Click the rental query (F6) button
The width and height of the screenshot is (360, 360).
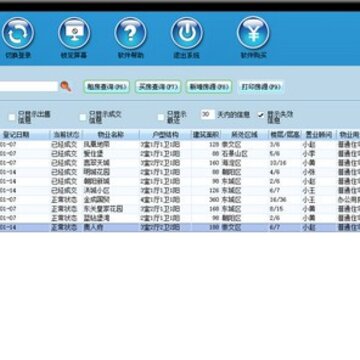(x=106, y=87)
